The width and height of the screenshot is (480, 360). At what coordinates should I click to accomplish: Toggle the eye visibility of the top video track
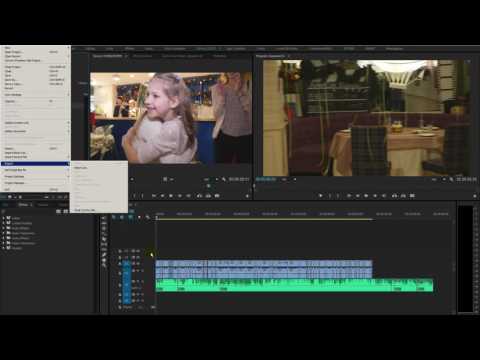point(138,251)
